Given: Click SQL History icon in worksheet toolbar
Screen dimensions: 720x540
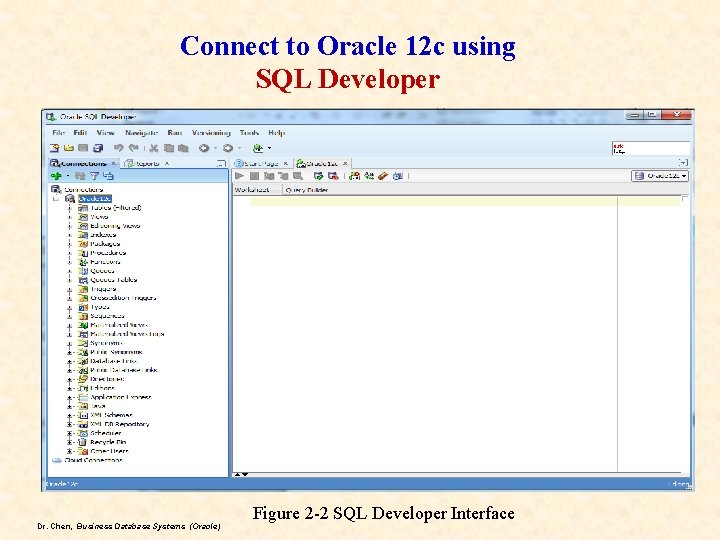Looking at the screenshot, I should point(398,176).
